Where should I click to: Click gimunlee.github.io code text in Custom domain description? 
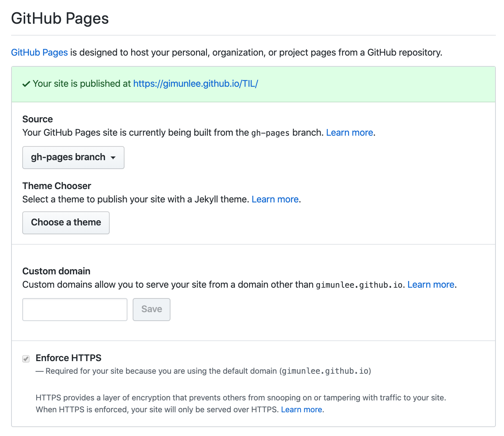click(x=359, y=285)
